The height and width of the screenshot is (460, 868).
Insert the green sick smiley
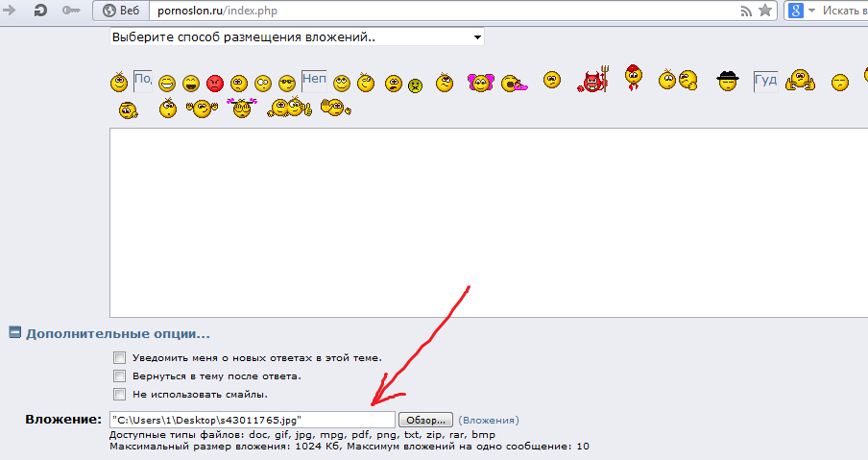(x=415, y=85)
